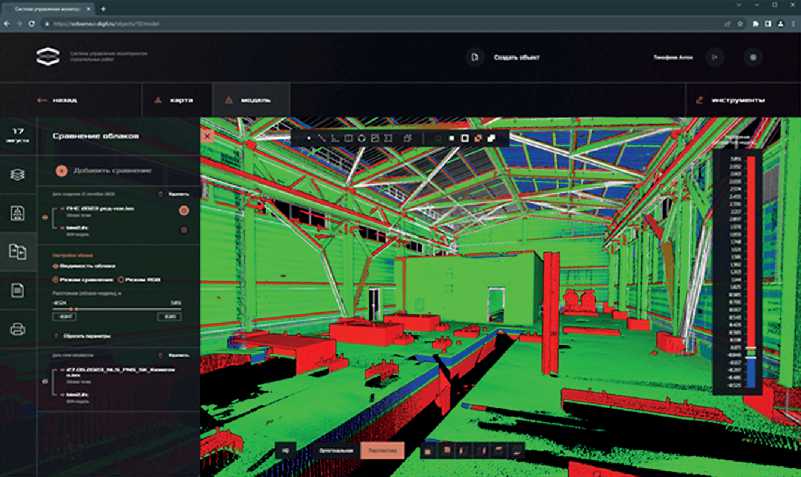801x477 pixels.
Task: Delete the first comparison
Action: point(175,194)
